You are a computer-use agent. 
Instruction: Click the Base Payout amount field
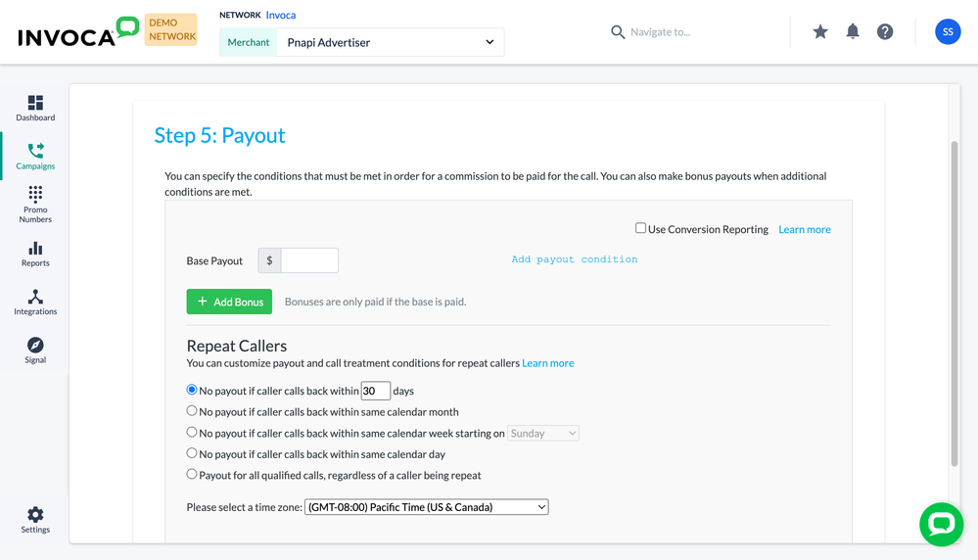(x=309, y=260)
